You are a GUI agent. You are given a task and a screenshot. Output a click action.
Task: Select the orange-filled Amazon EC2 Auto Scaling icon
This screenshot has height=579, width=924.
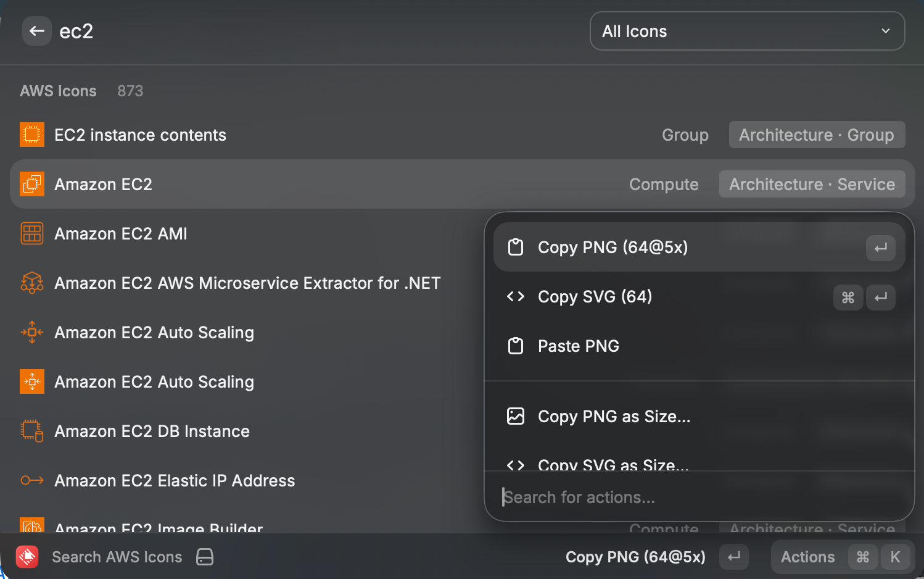(x=32, y=381)
